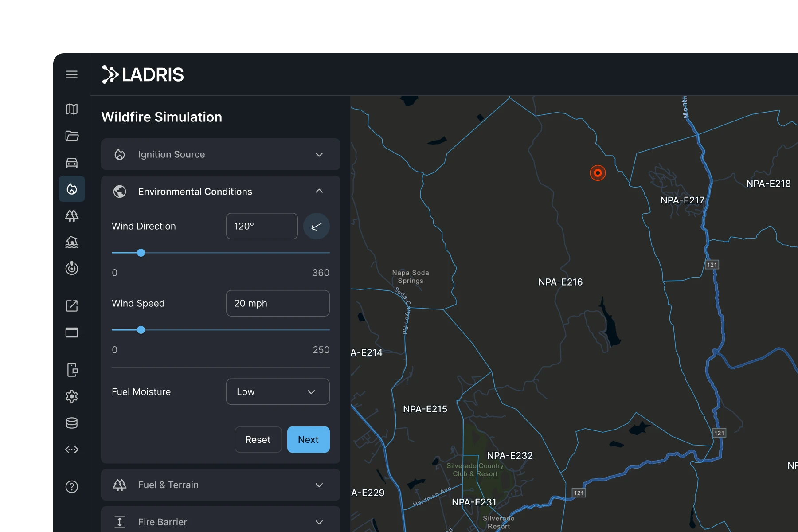
Task: Open the Fuel Moisture dropdown
Action: tap(278, 391)
